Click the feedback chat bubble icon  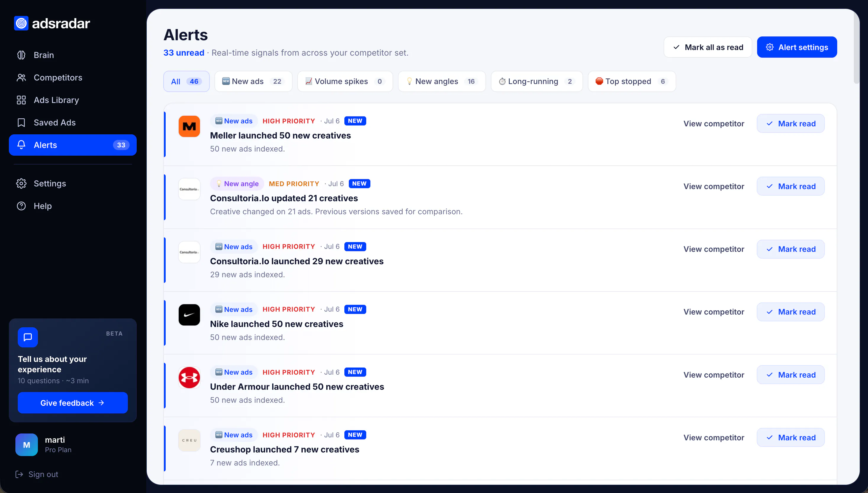point(28,337)
